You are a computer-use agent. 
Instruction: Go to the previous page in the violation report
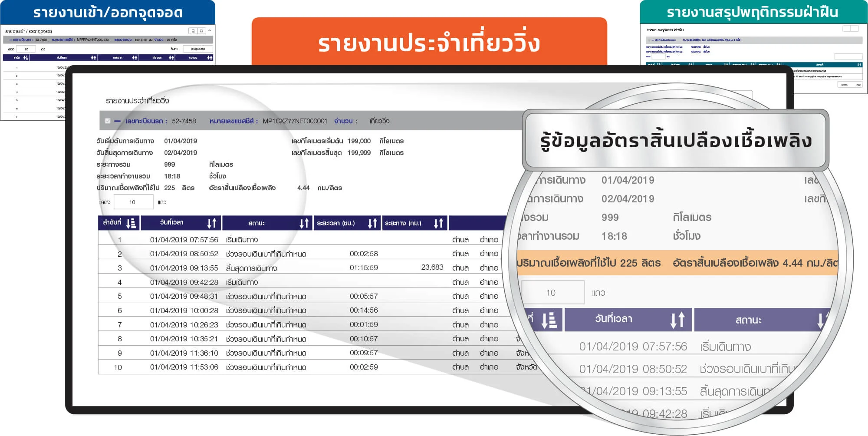[x=844, y=85]
